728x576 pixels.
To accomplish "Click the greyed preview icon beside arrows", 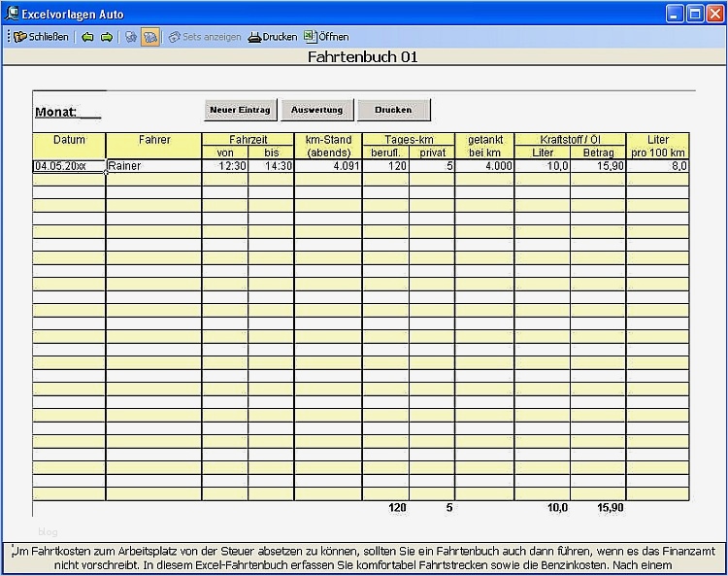I will point(131,37).
